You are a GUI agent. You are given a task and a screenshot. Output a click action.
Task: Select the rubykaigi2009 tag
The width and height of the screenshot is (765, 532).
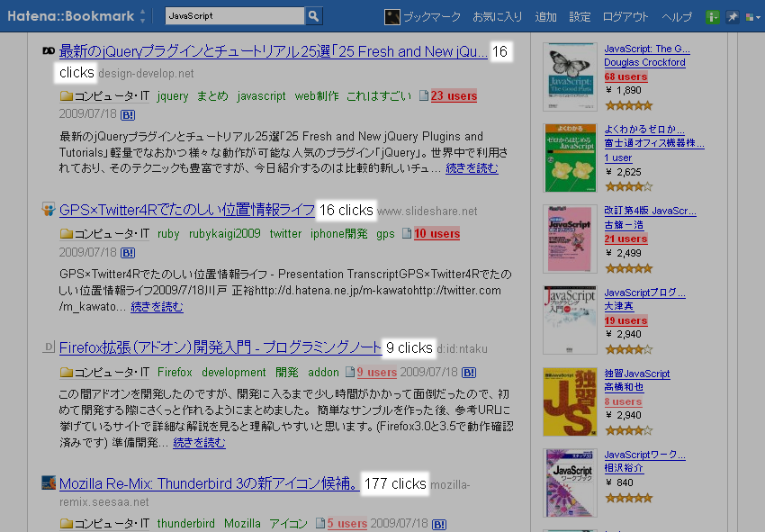click(x=224, y=234)
